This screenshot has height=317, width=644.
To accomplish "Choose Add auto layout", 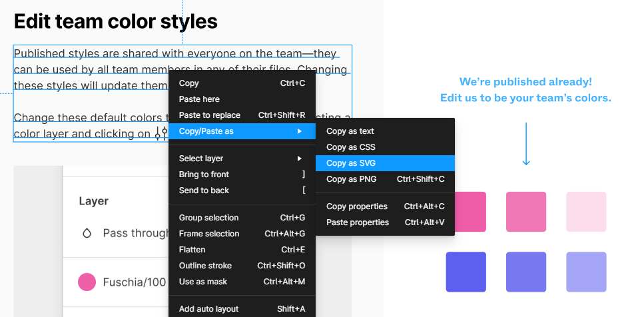I will point(242,309).
